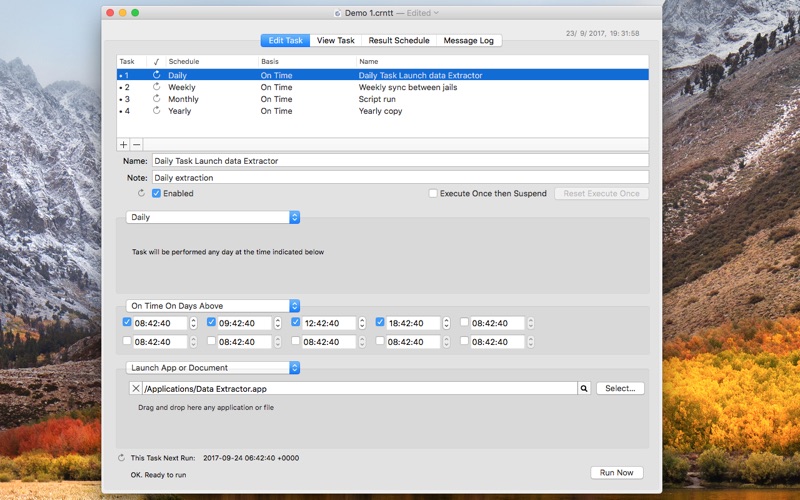
Task: Click the magnifier icon beside the app path
Action: click(x=584, y=388)
